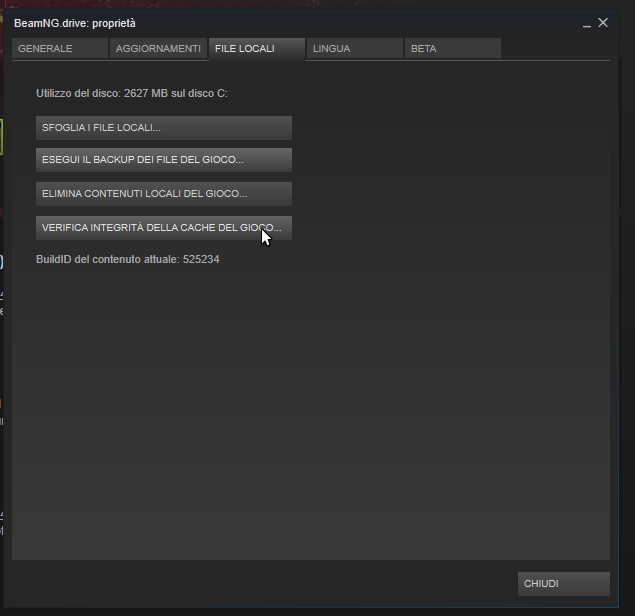Switch to the BETA tab
This screenshot has width=635, height=616.
coord(453,49)
